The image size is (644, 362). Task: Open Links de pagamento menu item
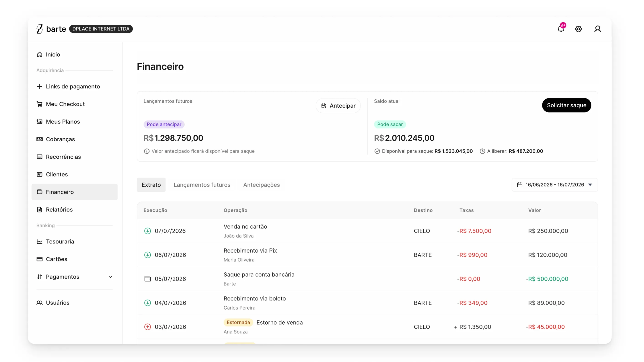click(74, 86)
